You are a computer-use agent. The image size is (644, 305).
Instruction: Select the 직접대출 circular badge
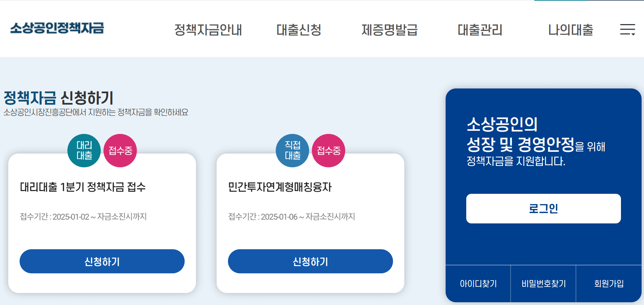point(293,150)
